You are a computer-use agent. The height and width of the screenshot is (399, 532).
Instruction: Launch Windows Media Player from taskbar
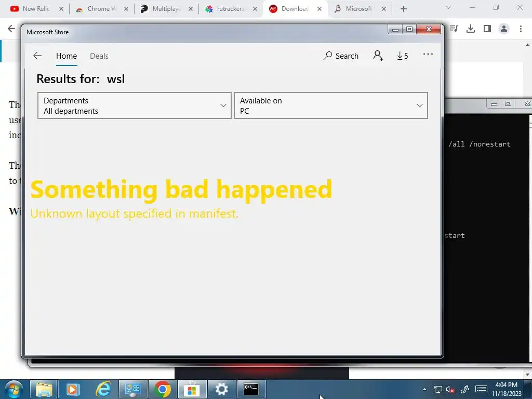(73, 390)
